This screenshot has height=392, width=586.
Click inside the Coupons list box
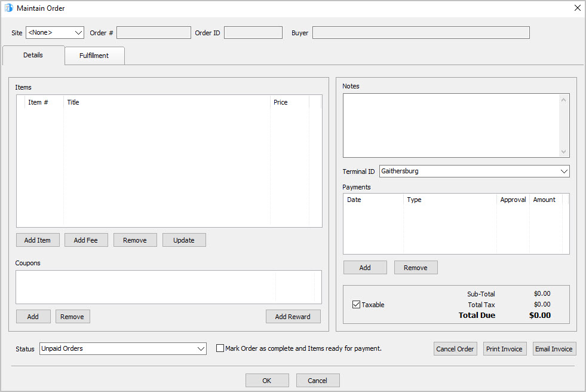point(168,287)
